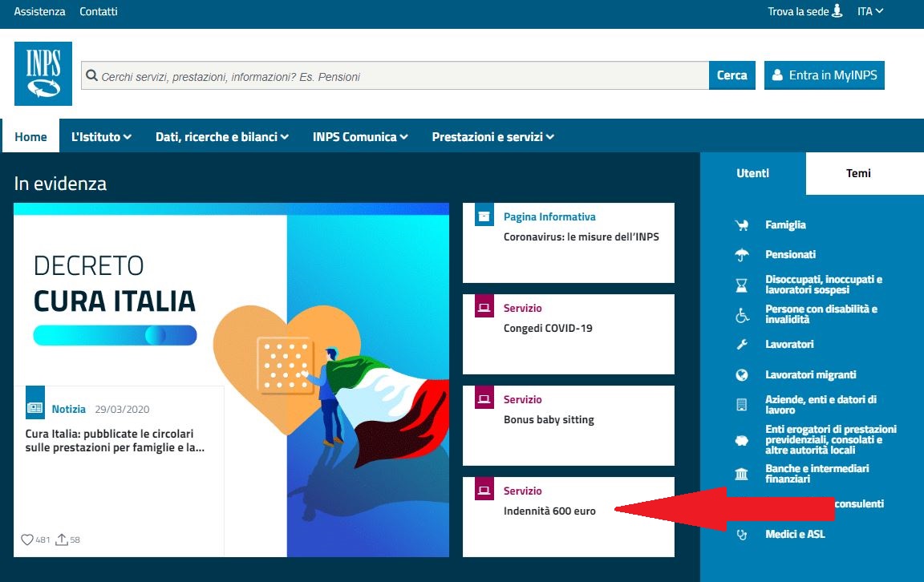Click the building icon for Aziende, enti

pyautogui.click(x=741, y=405)
